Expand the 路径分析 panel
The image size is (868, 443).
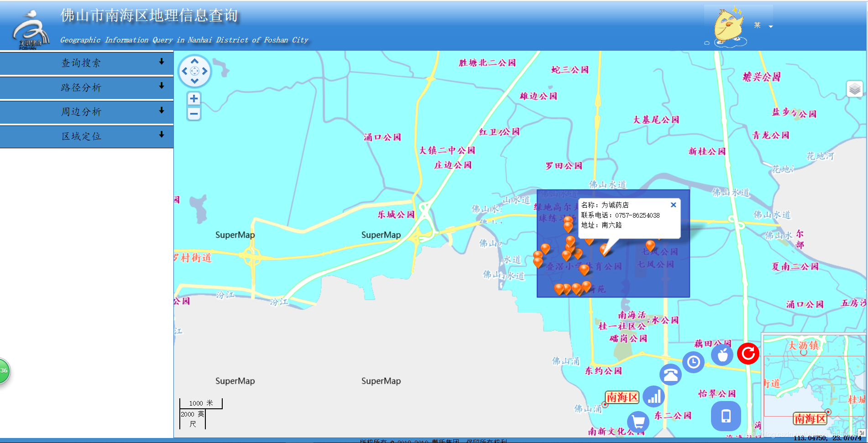click(x=87, y=88)
